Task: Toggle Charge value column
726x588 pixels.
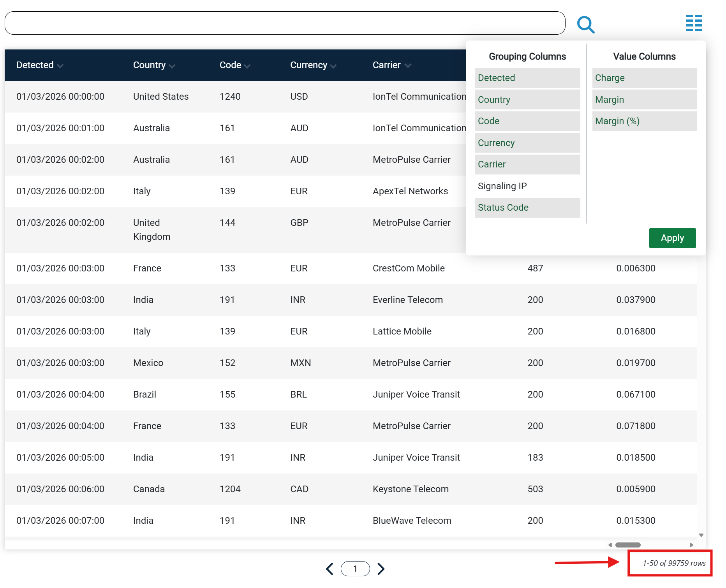Action: pyautogui.click(x=645, y=78)
